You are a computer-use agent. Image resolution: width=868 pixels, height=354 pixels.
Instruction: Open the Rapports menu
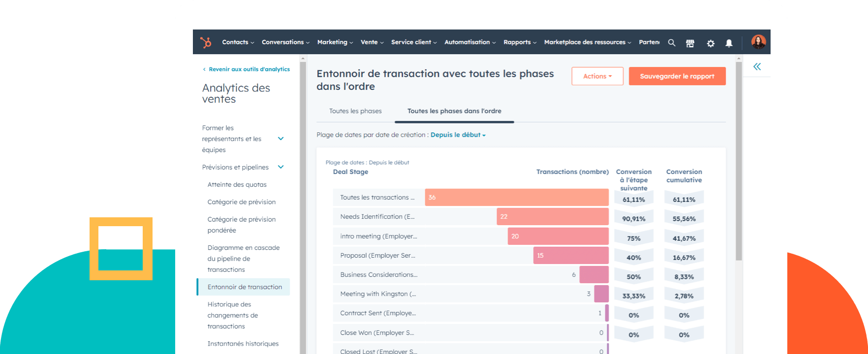coord(520,42)
